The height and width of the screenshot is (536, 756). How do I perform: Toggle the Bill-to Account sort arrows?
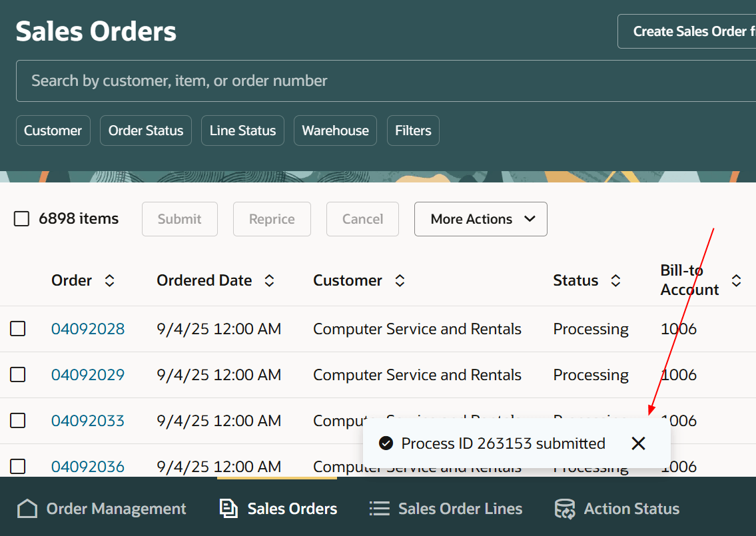[x=737, y=280]
